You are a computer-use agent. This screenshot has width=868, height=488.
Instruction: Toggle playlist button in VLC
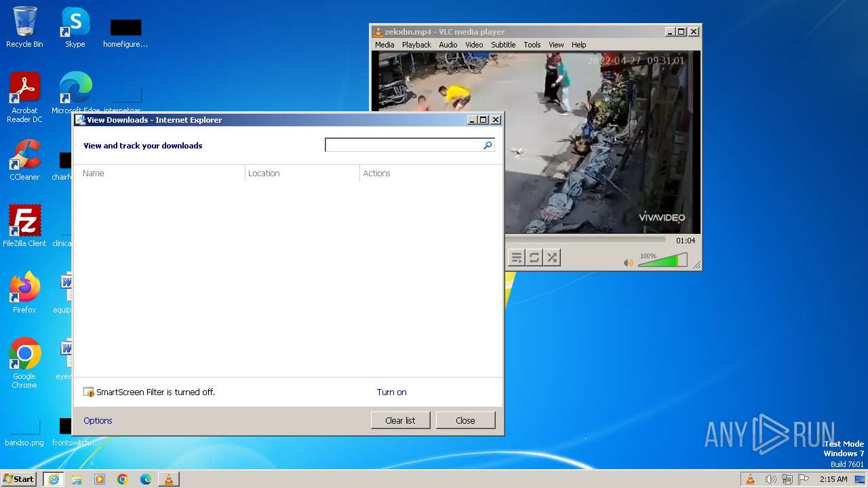pos(517,258)
